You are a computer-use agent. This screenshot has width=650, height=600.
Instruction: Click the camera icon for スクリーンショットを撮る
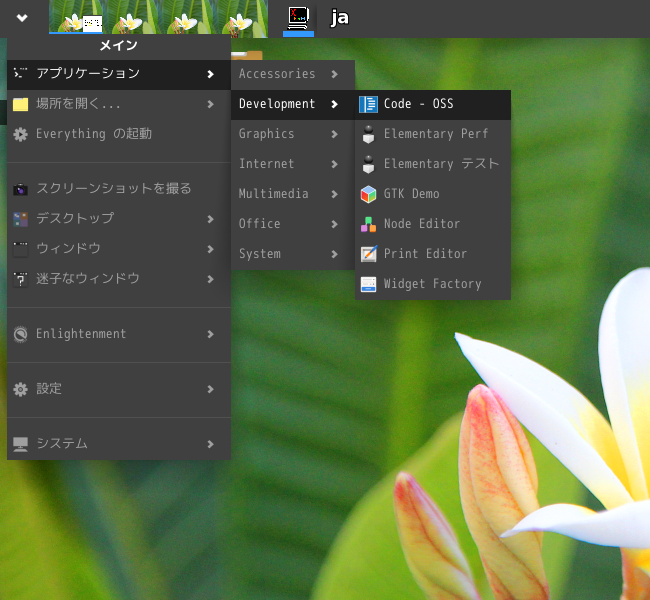pyautogui.click(x=20, y=189)
